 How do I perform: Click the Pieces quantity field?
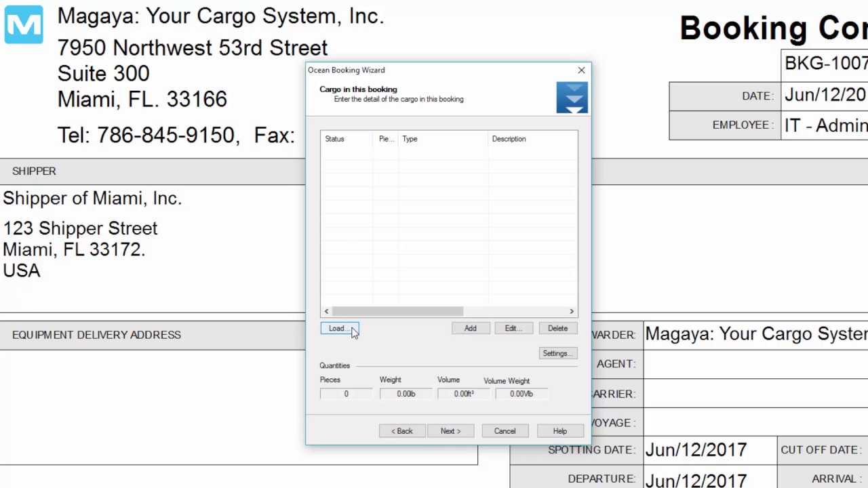tap(346, 394)
